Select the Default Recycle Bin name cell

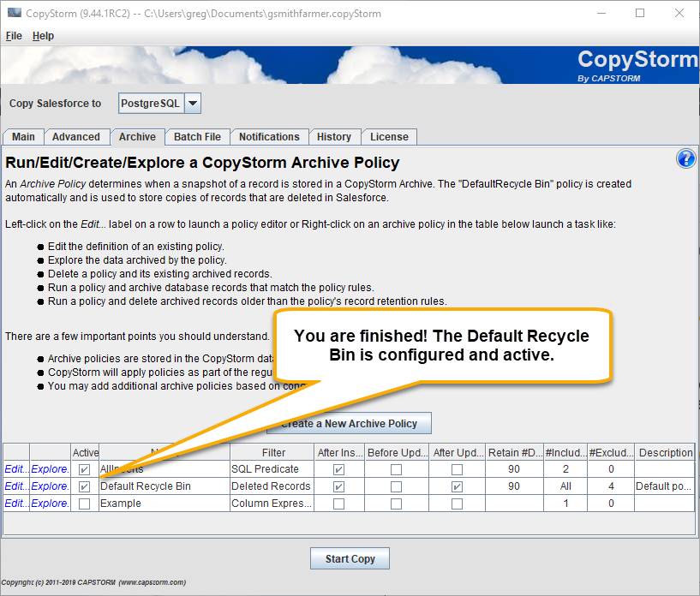[x=165, y=486]
